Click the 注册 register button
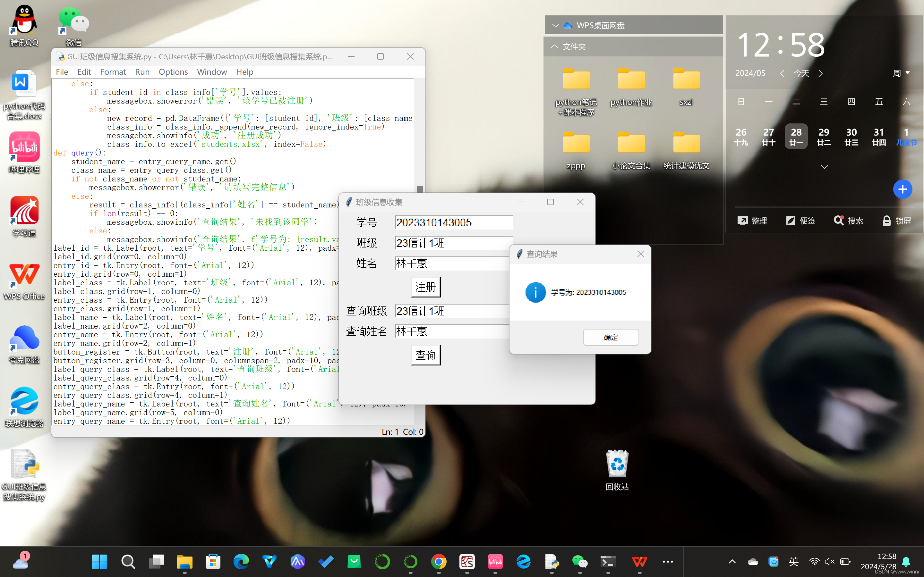 (426, 287)
